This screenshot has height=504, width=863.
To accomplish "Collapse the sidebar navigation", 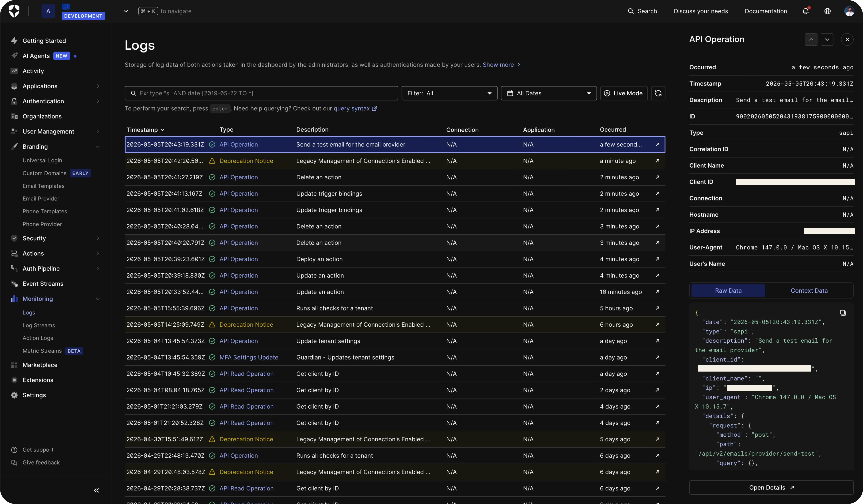I will click(97, 490).
